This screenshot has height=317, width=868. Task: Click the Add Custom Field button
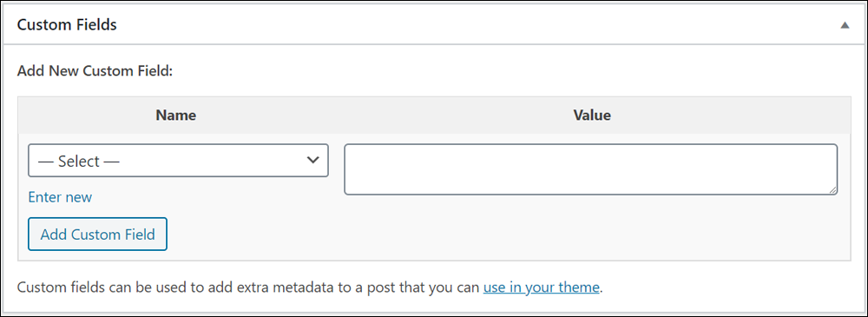coord(97,234)
